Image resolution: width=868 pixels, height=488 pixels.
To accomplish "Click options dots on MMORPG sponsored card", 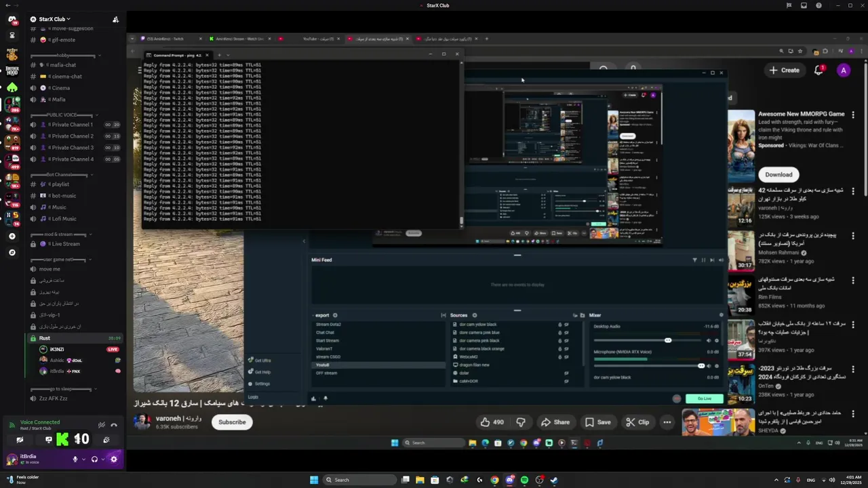I will pyautogui.click(x=853, y=115).
